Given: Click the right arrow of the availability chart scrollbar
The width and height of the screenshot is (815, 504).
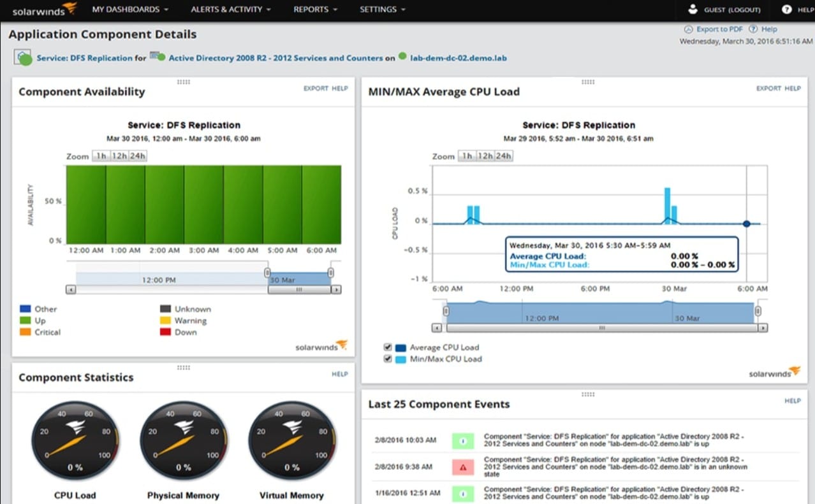Looking at the screenshot, I should pos(336,289).
